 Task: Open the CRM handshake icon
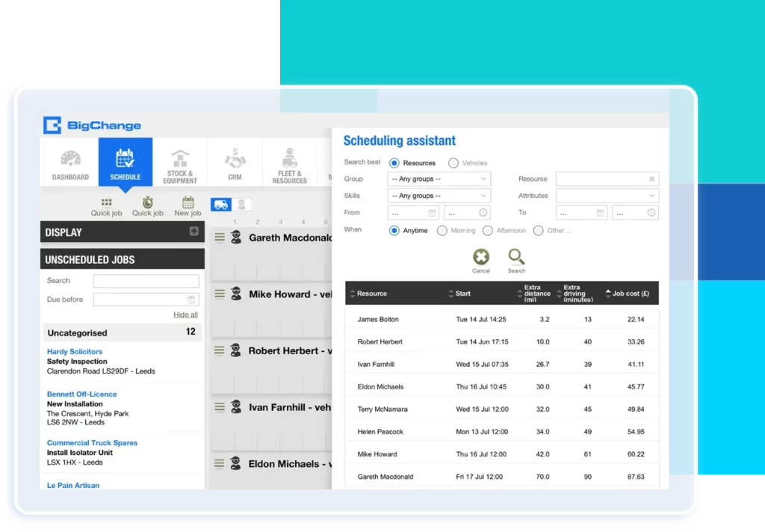coord(235,157)
